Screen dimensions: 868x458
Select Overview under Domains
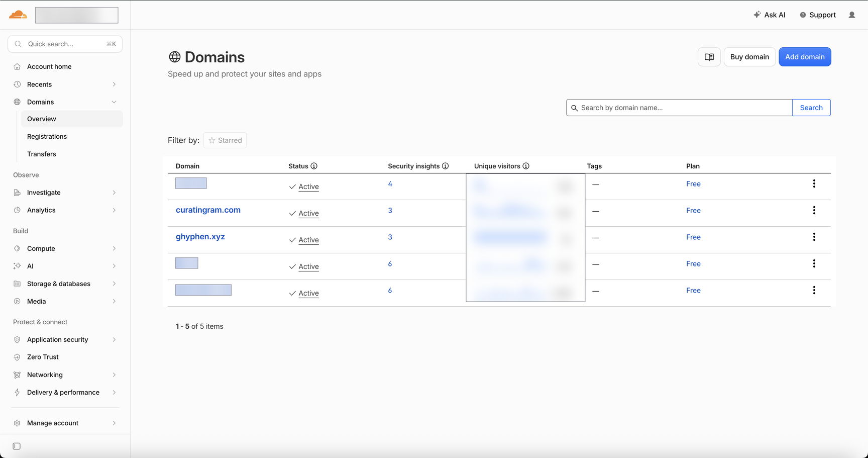pos(72,119)
